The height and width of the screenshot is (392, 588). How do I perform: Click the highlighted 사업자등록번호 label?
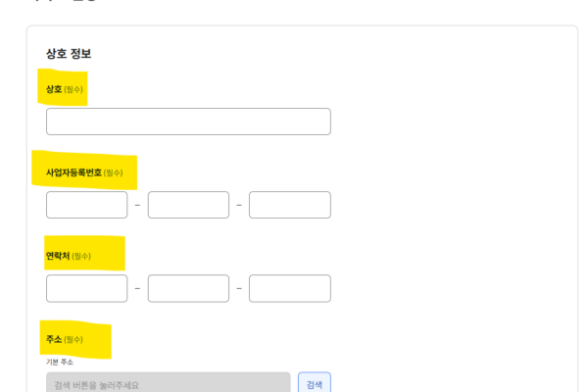click(x=73, y=172)
